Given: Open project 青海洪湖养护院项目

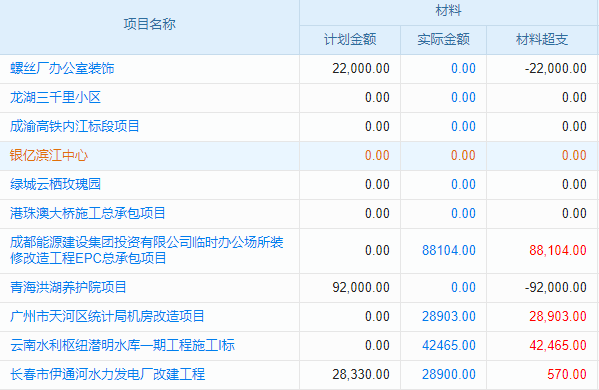Looking at the screenshot, I should (68, 287).
